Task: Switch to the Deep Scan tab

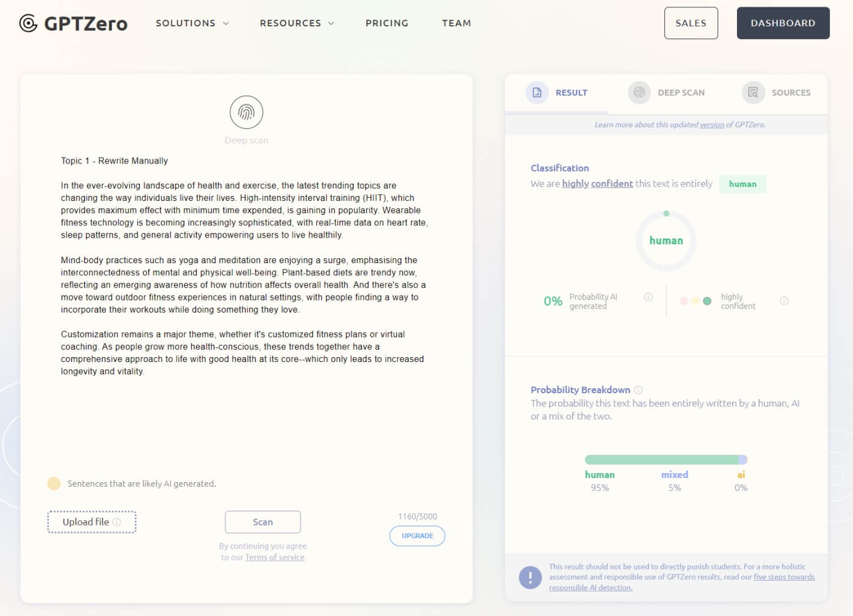Action: pyautogui.click(x=680, y=93)
